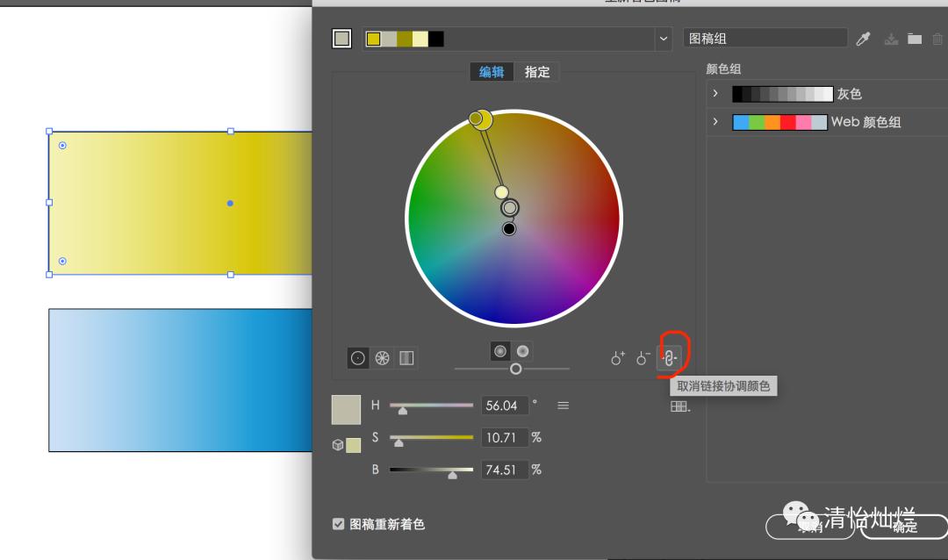Open the color mode menu beside H slider
The image size is (948, 560).
pyautogui.click(x=564, y=406)
